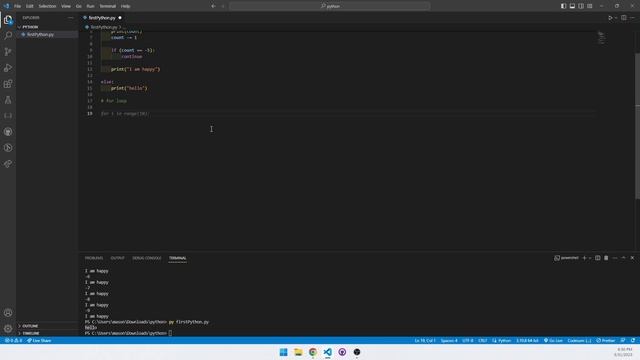Click the system clock on taskbar
640x360 pixels.
623,352
